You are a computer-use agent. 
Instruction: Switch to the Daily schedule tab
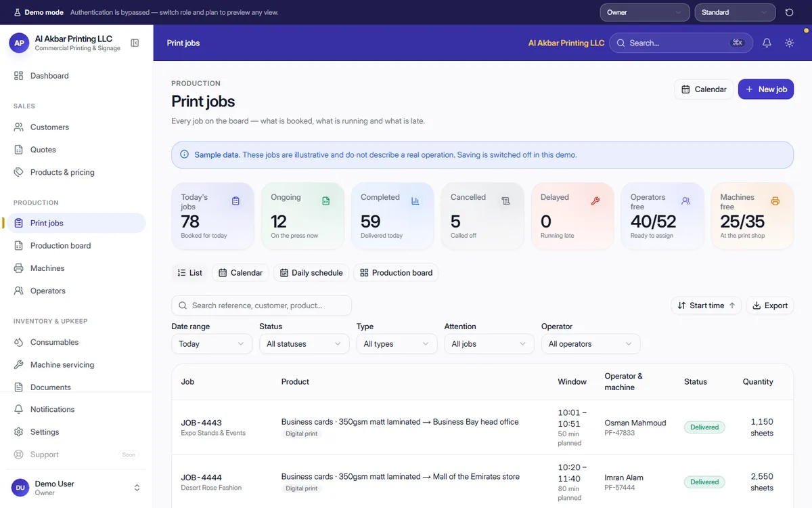pos(311,273)
